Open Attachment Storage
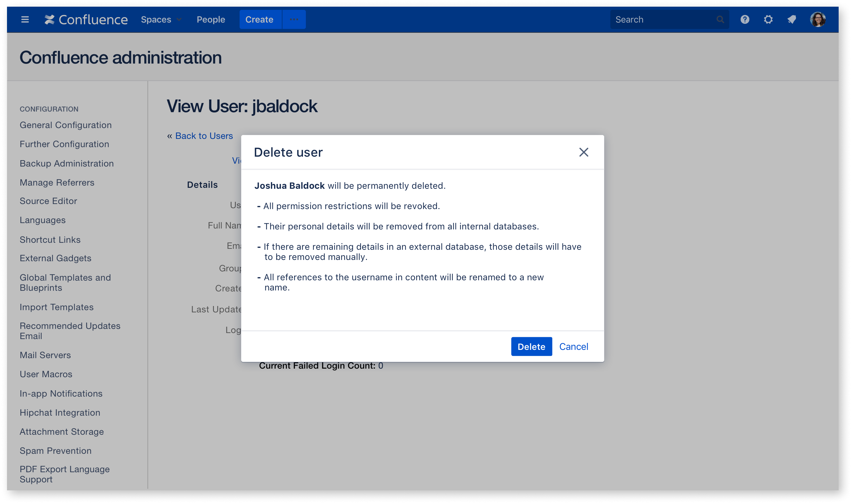 (61, 431)
